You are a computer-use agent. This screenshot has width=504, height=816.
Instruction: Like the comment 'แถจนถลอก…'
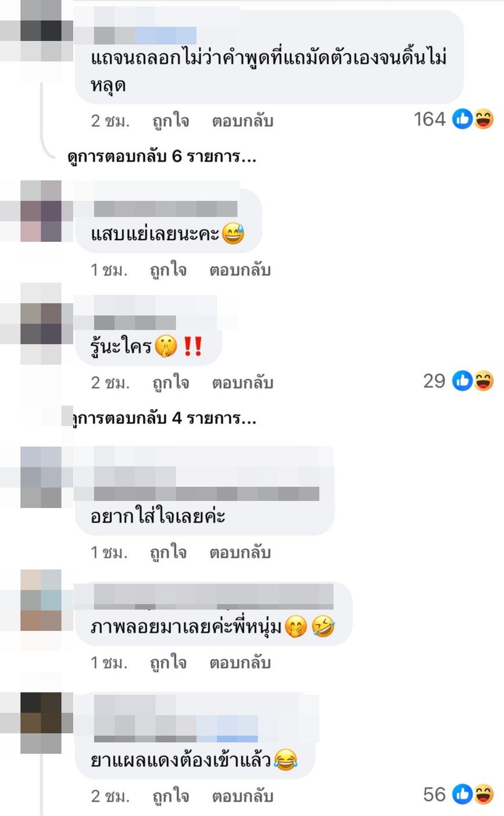[171, 121]
